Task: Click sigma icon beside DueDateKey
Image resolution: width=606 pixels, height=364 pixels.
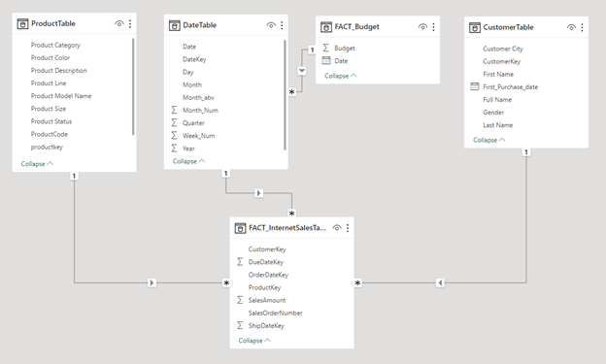Action: (x=240, y=262)
